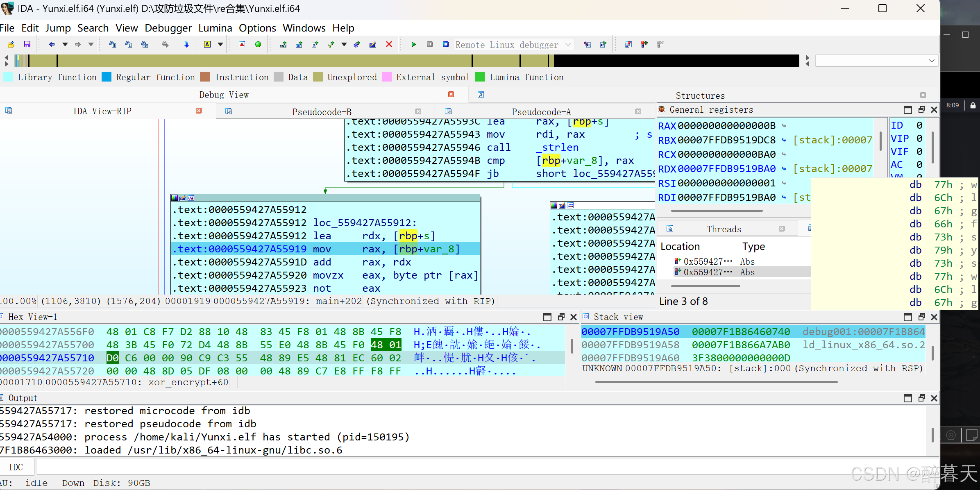Click the Pause process icon
This screenshot has height=490, width=980.
pos(429,44)
